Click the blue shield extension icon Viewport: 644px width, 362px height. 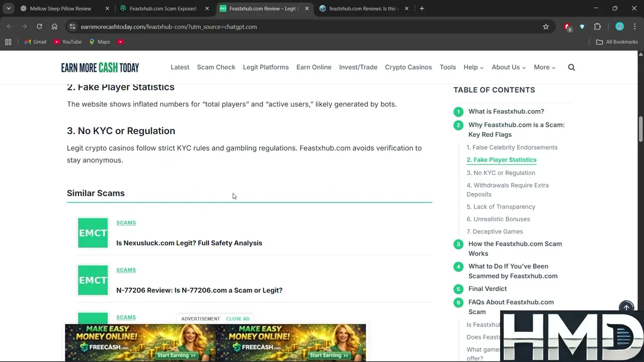point(582,27)
